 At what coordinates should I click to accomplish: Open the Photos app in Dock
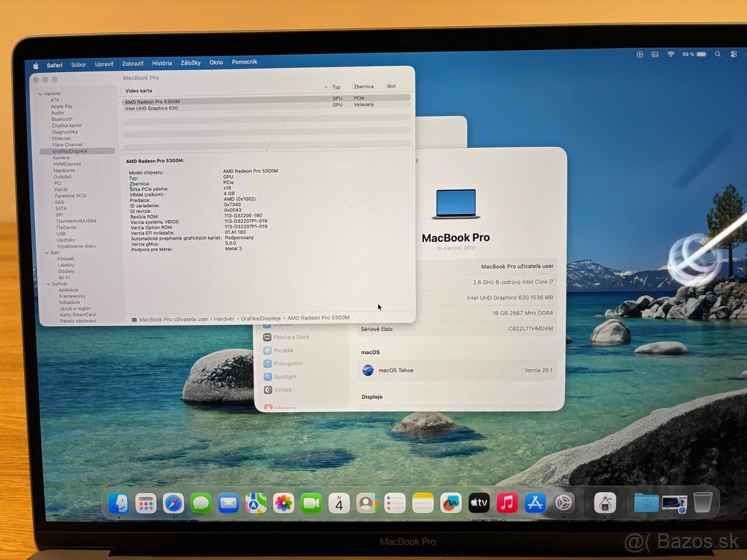tap(284, 503)
